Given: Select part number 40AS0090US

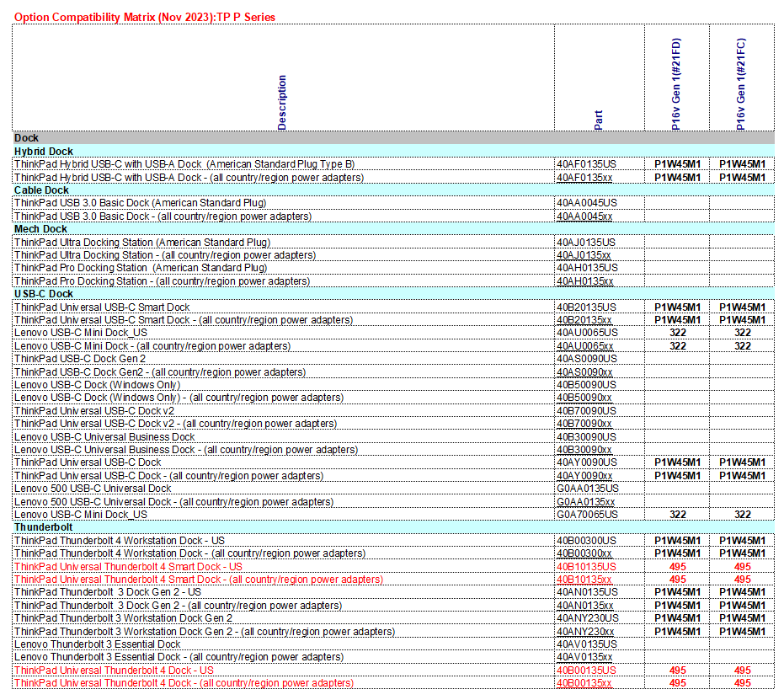Looking at the screenshot, I should click(587, 359).
